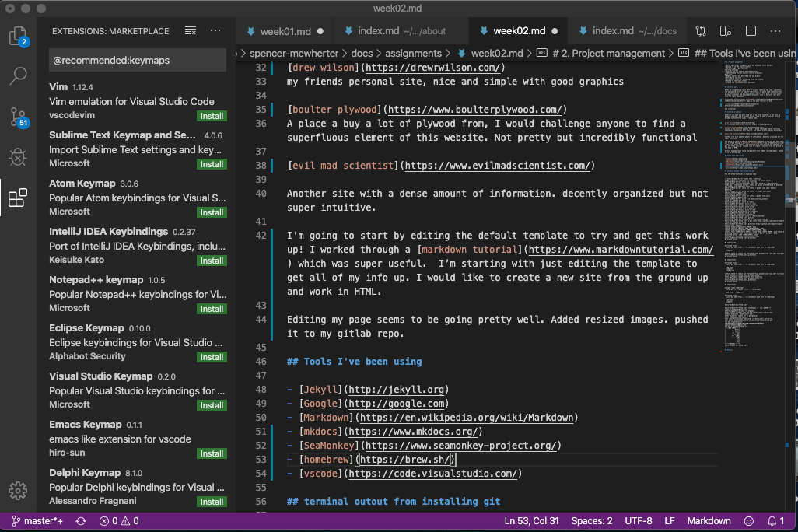This screenshot has height=532, width=798.
Task: Open the drewrwilson.com link
Action: tap(433, 68)
